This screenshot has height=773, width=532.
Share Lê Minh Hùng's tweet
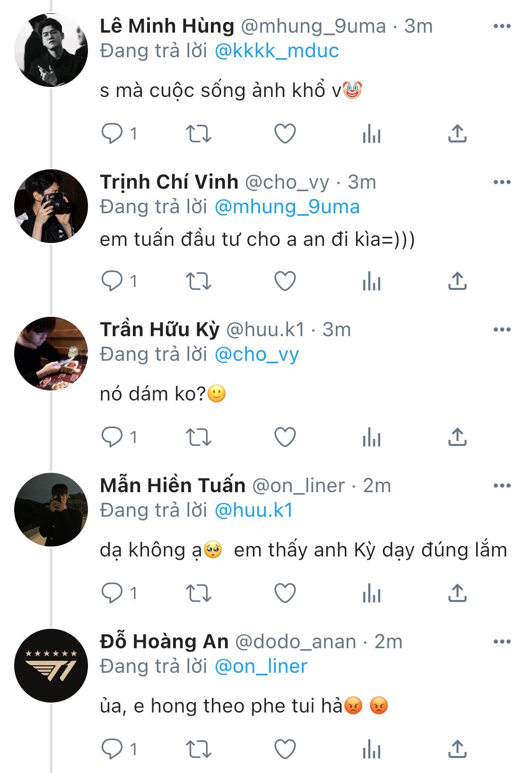457,134
